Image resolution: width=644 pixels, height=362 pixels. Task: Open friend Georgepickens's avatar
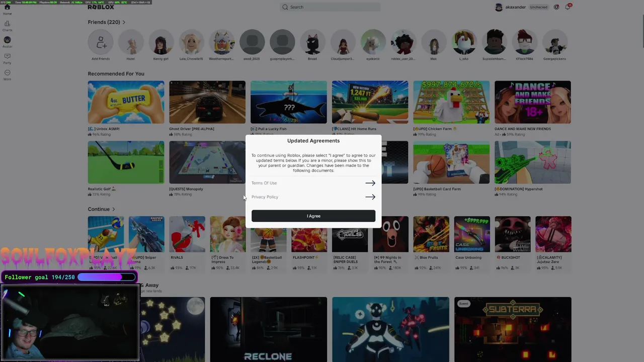pos(555,42)
